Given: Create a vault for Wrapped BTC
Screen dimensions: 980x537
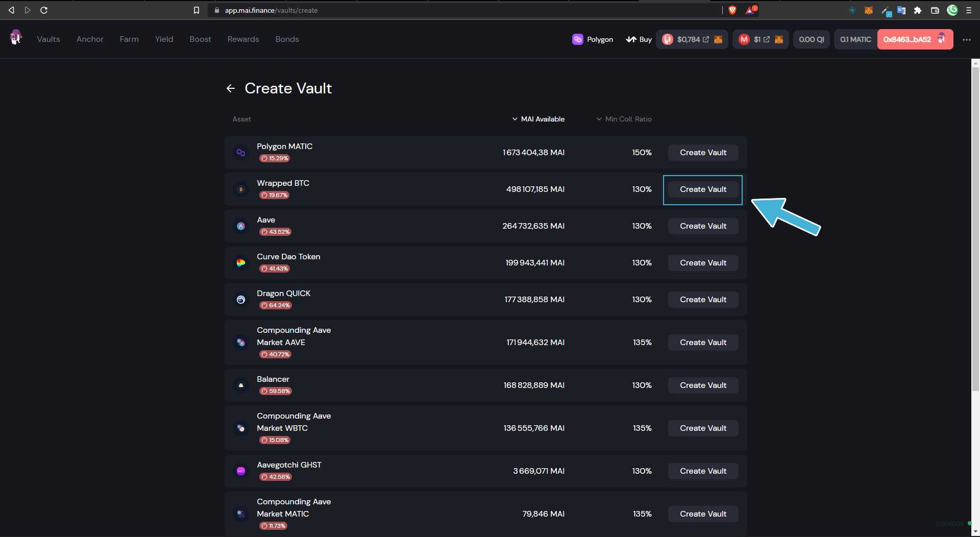Looking at the screenshot, I should pos(703,189).
